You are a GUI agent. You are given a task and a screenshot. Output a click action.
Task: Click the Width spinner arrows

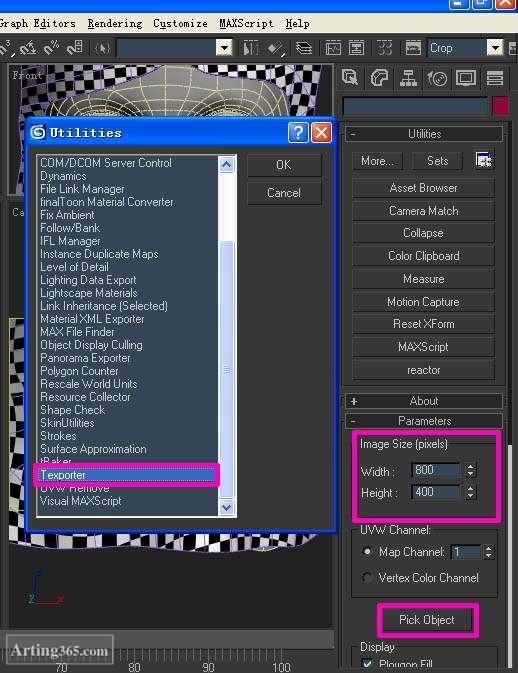click(471, 470)
